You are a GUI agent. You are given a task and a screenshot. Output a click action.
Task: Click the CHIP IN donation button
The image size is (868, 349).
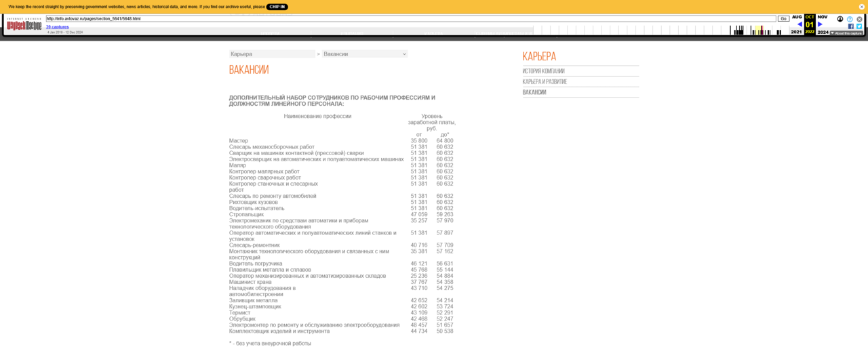pyautogui.click(x=277, y=7)
